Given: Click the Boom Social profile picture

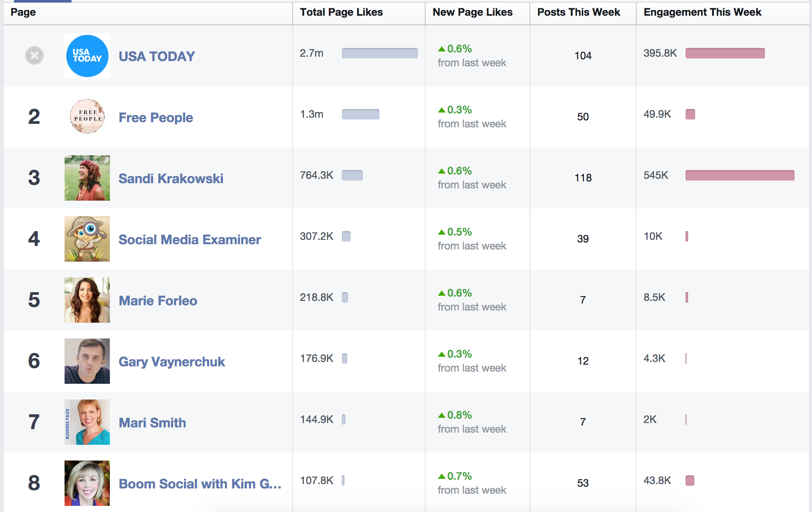Looking at the screenshot, I should pos(87,483).
